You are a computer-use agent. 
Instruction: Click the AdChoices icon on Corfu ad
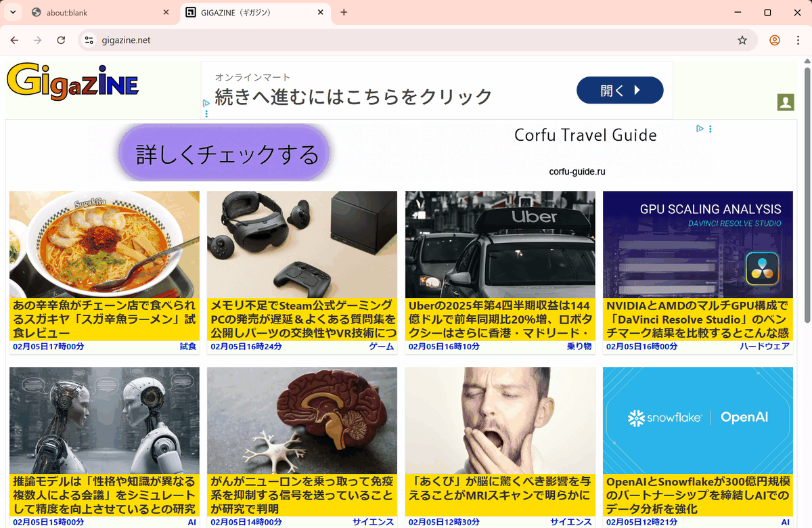coord(700,129)
